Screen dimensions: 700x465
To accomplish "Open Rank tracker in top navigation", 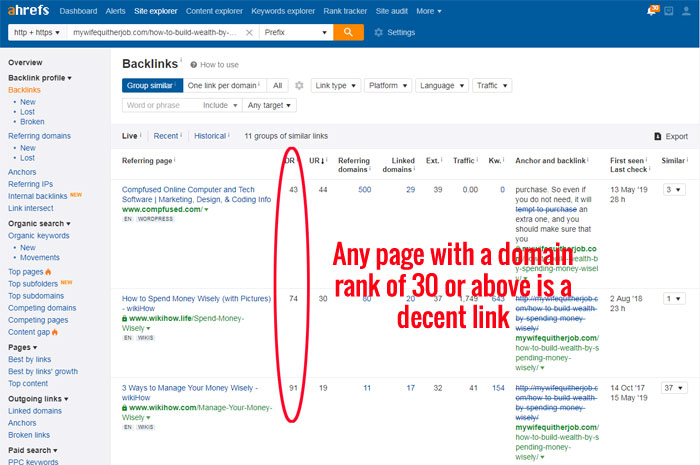I will [345, 11].
